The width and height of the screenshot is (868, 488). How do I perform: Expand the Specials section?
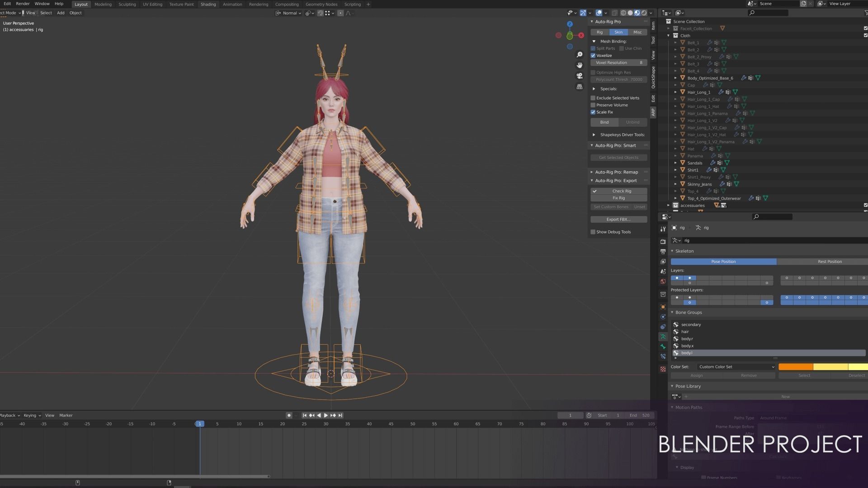point(594,89)
